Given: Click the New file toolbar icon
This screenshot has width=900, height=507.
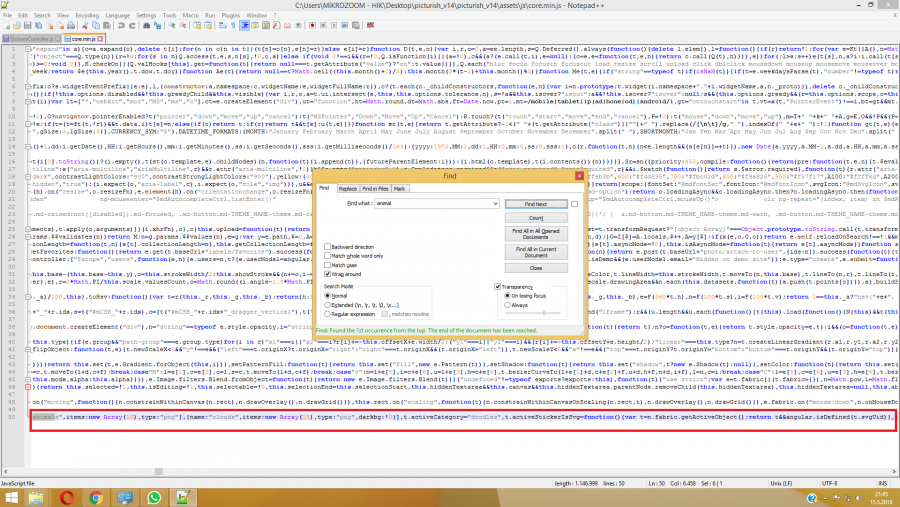Looking at the screenshot, I should (x=5, y=27).
